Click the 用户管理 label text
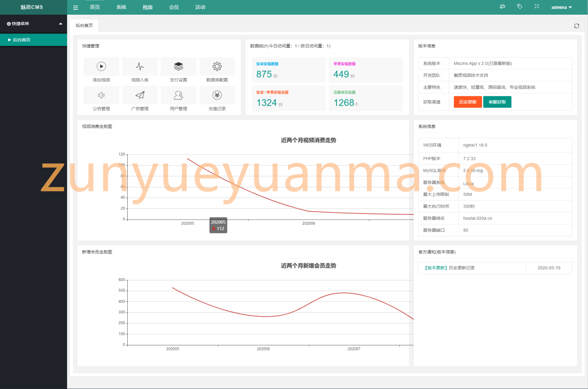 tap(179, 109)
